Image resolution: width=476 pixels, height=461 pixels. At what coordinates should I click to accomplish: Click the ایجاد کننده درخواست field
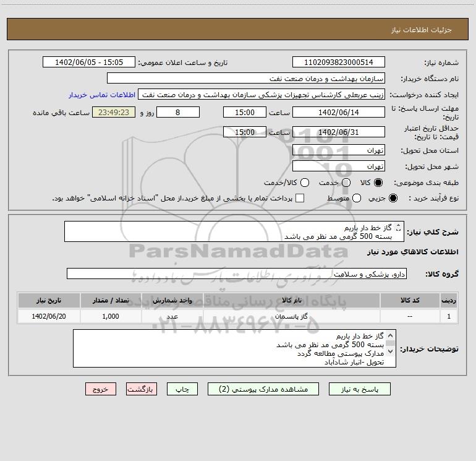click(261, 94)
